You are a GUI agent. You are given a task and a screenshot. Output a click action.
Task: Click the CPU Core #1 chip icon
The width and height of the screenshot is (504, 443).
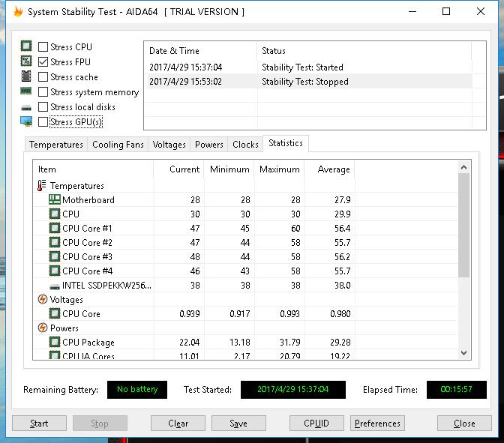[54, 228]
